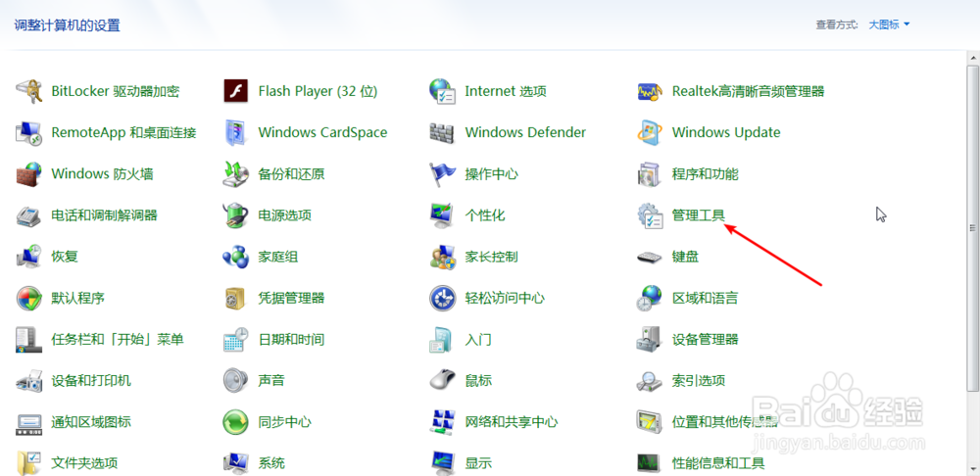Open the 设备和打印机 icon
The width and height of the screenshot is (980, 476).
(x=28, y=380)
